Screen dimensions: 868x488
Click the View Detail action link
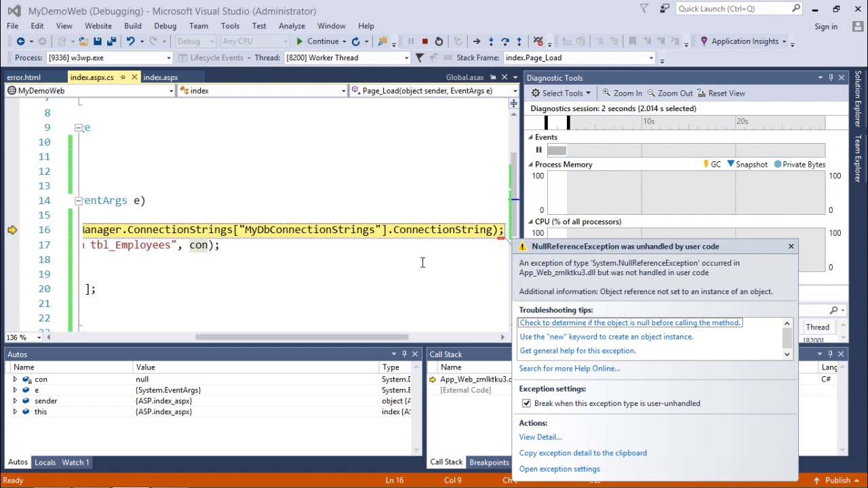(540, 437)
